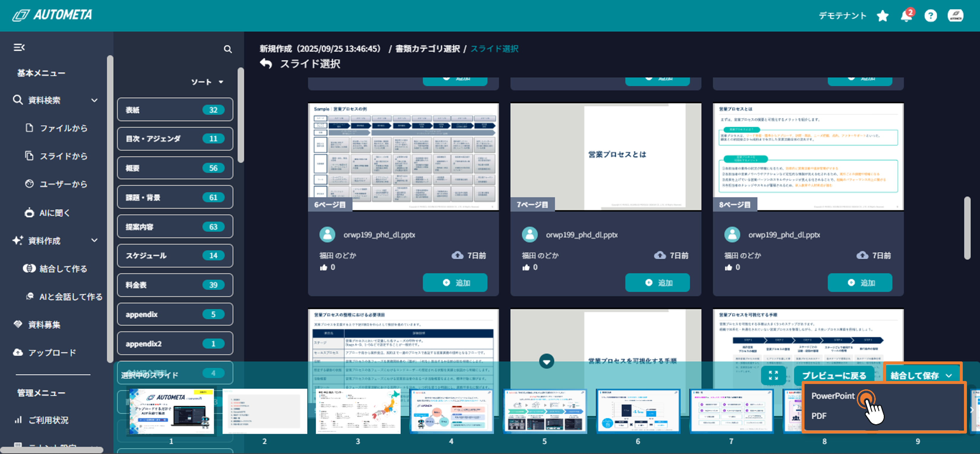The width and height of the screenshot is (980, 454).
Task: Open the ソート dropdown
Action: tap(207, 82)
